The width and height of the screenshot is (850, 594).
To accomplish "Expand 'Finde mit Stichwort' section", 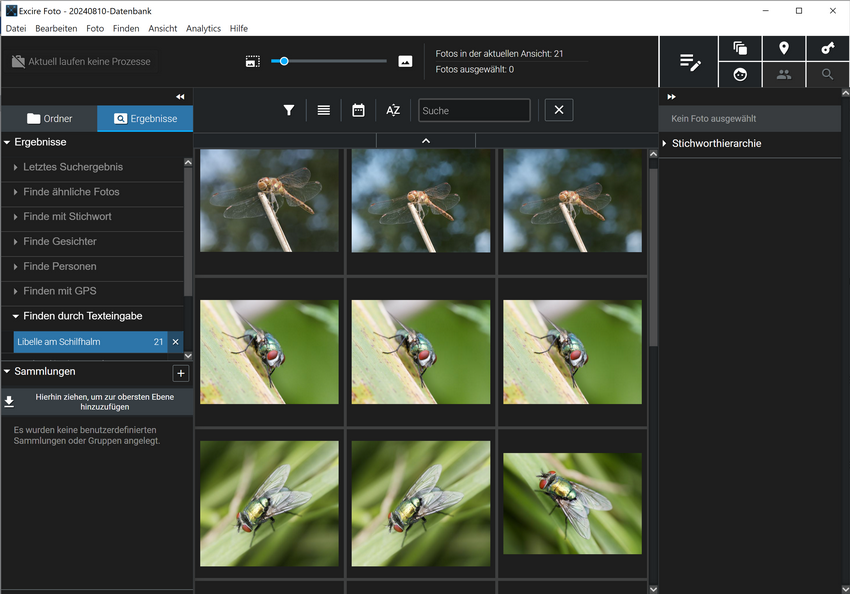I will 67,217.
